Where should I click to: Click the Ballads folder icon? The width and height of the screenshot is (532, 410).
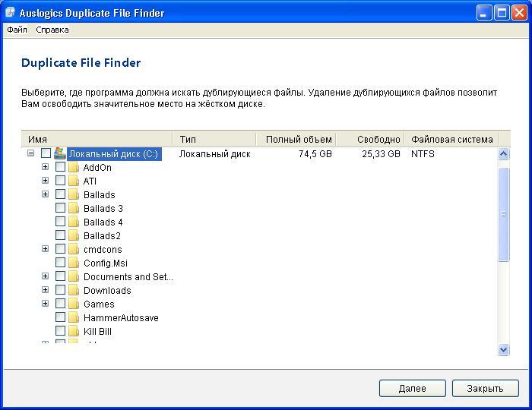coord(74,195)
